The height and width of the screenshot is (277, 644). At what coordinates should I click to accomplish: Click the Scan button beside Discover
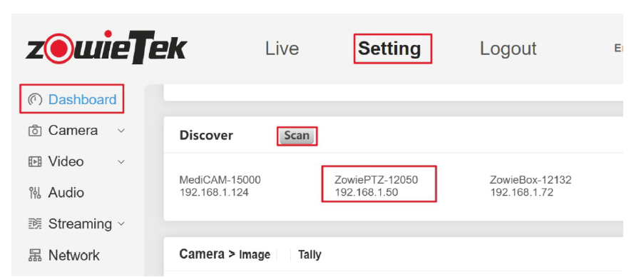tap(297, 136)
